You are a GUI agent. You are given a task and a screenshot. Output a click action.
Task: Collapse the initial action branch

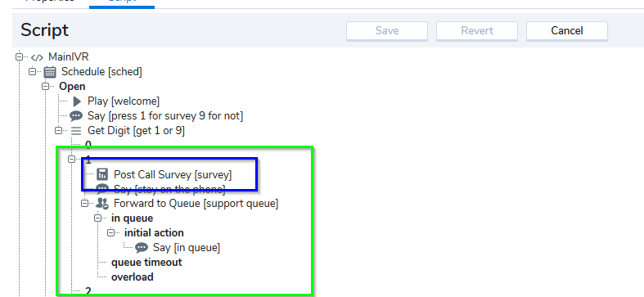(111, 233)
